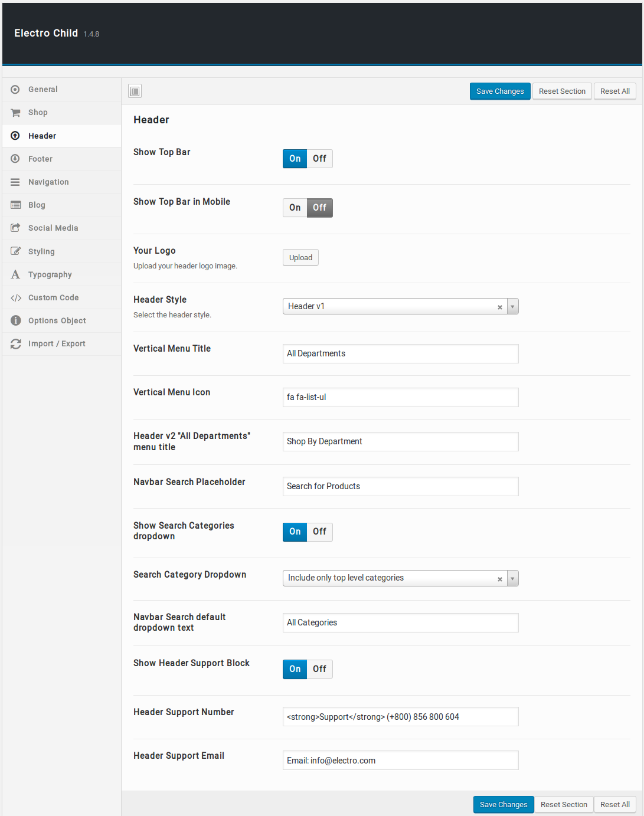644x816 pixels.
Task: Open the Blog settings section
Action: (61, 205)
